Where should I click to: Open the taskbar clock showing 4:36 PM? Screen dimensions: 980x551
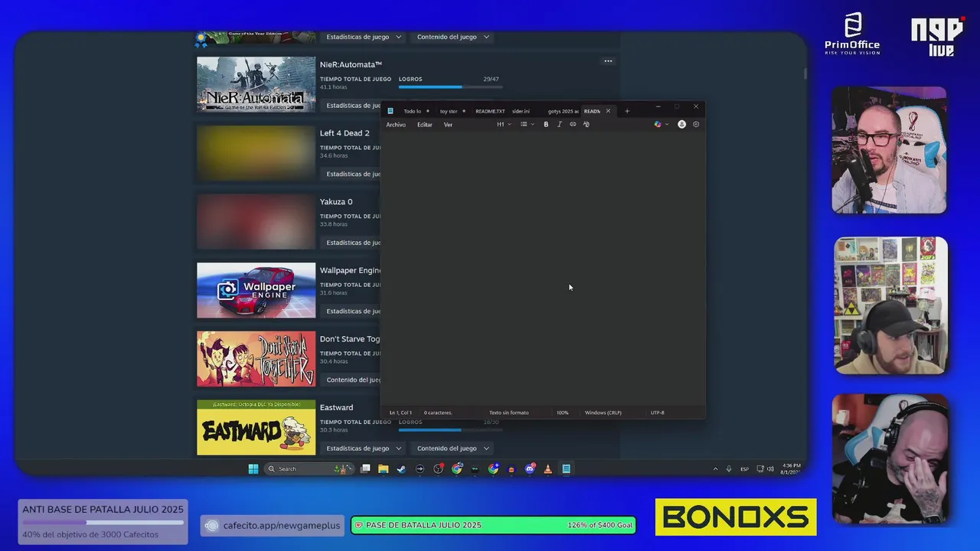click(791, 468)
